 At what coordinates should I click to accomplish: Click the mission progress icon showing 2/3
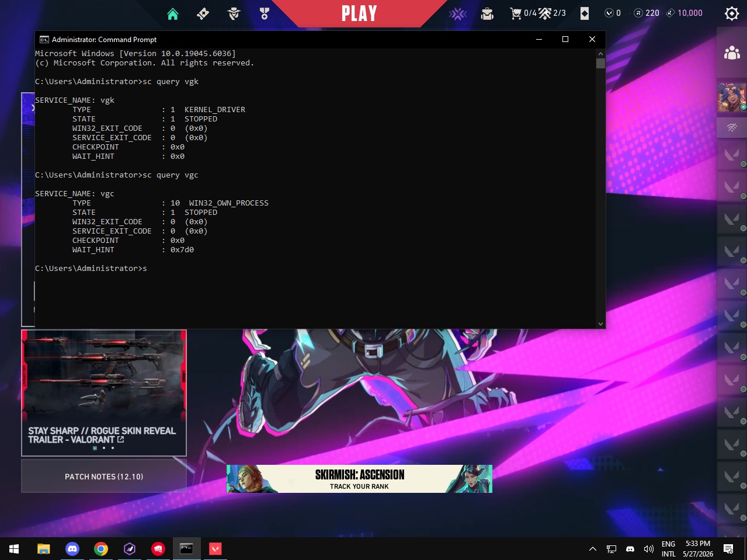click(x=552, y=13)
